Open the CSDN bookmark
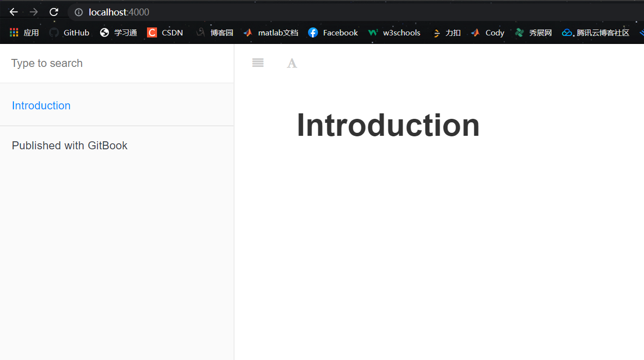644x360 pixels. coord(165,32)
